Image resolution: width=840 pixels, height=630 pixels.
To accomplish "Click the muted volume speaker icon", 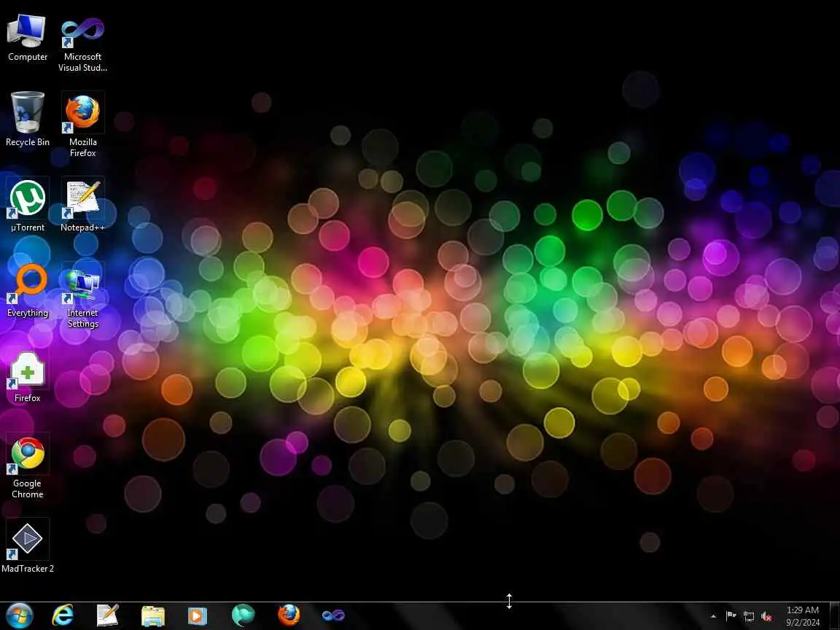I will coord(766,617).
